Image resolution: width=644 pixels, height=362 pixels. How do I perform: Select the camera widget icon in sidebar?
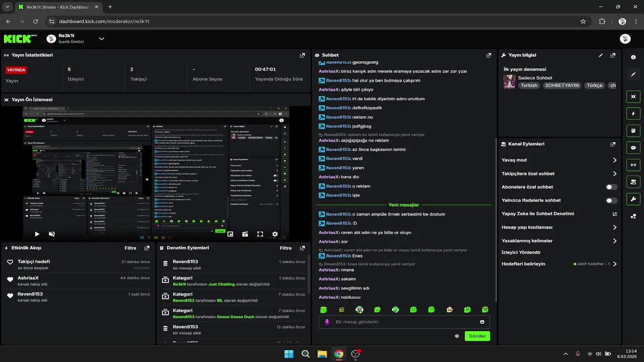pos(633,182)
